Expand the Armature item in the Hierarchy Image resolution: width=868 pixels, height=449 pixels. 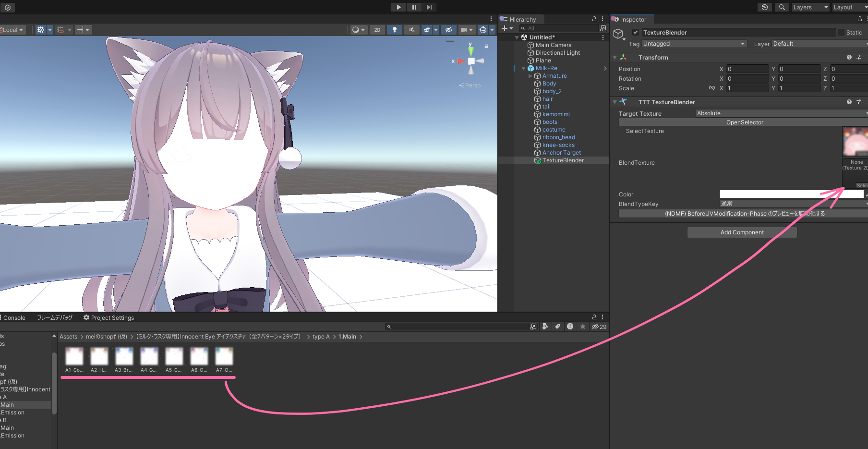click(530, 75)
